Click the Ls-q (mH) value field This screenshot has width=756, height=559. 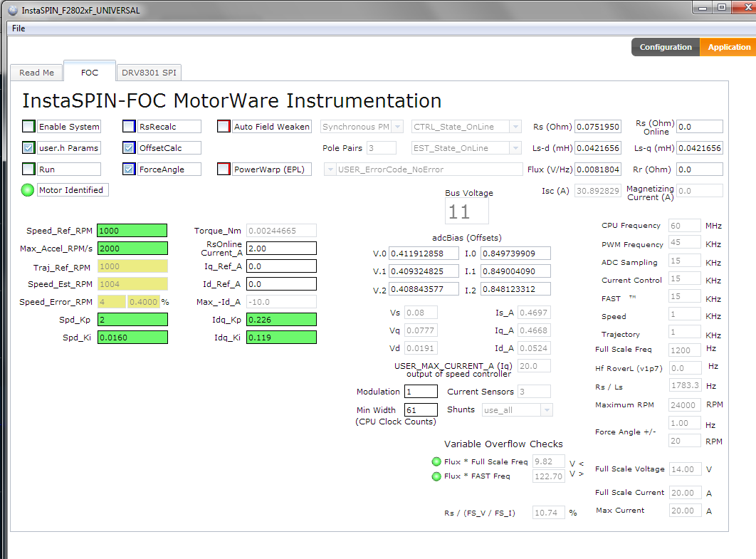point(700,148)
